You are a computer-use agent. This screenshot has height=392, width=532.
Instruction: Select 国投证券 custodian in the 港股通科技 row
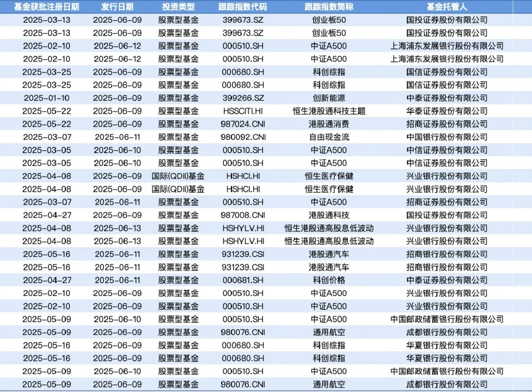[447, 215]
